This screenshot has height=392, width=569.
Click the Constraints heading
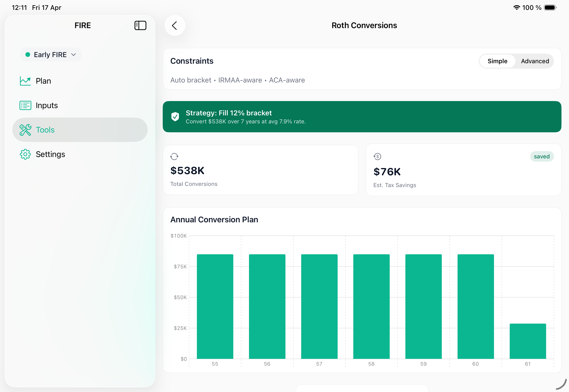tap(192, 61)
